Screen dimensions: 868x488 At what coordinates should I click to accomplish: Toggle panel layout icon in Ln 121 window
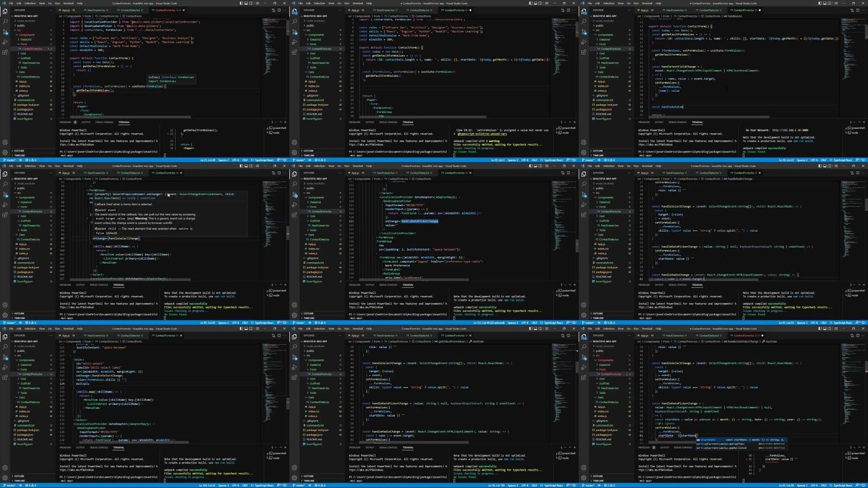[535, 166]
